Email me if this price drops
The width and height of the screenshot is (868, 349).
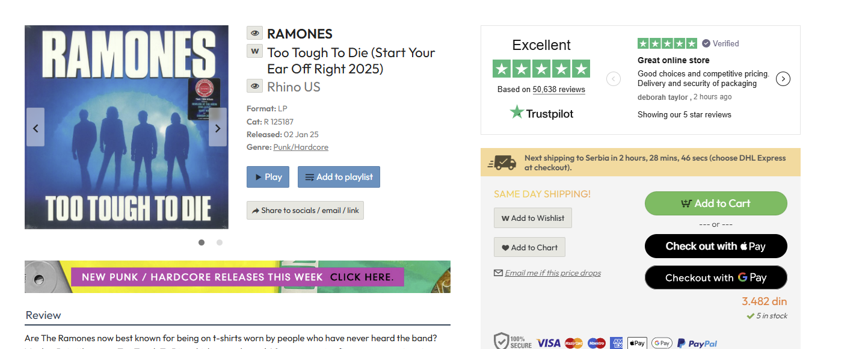pos(552,273)
